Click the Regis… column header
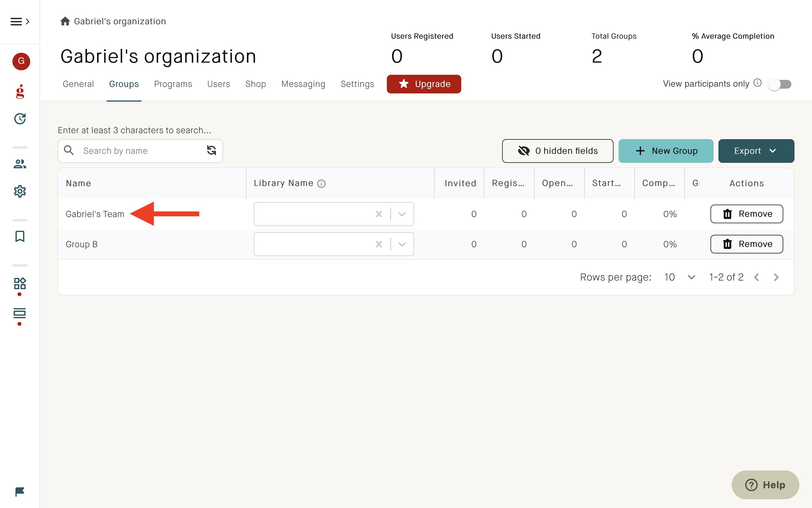Image resolution: width=812 pixels, height=508 pixels. click(x=508, y=183)
